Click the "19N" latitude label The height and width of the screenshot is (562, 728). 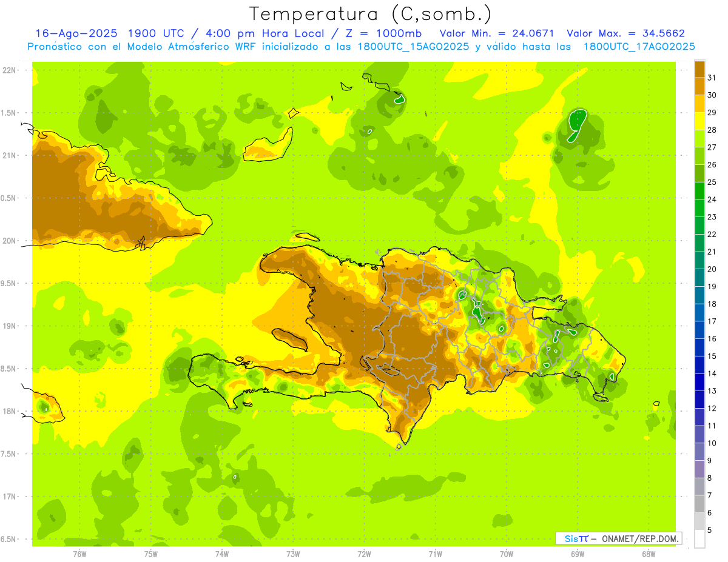pos(10,326)
